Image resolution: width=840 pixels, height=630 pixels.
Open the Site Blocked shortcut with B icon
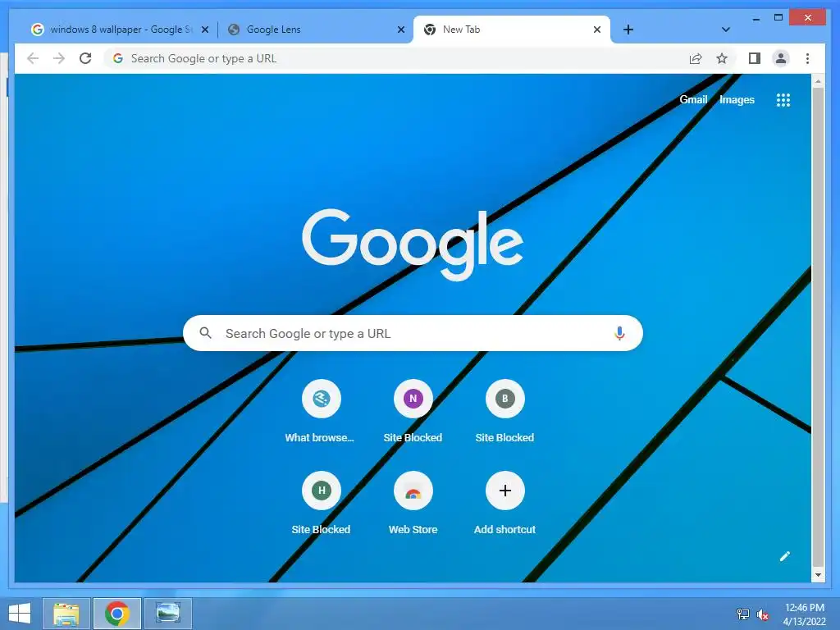coord(504,399)
